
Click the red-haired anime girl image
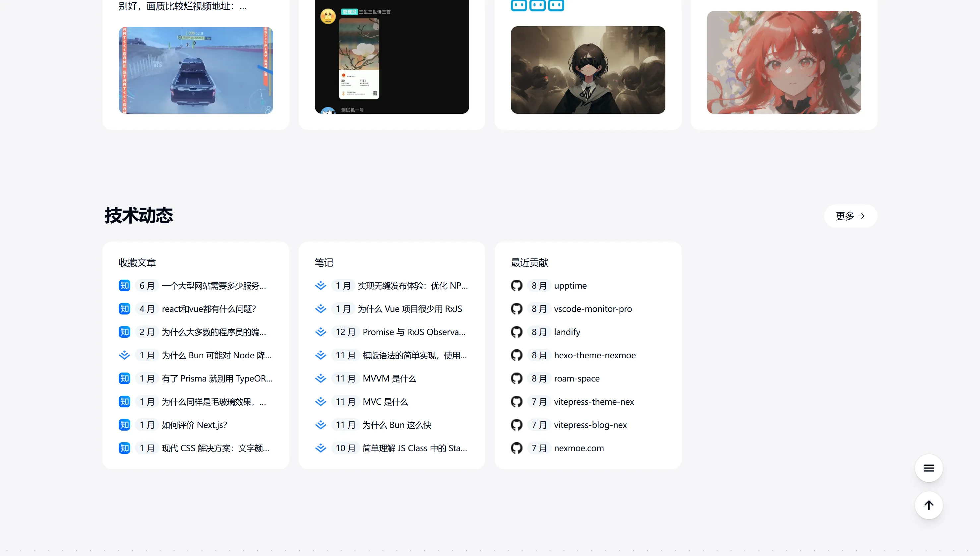(x=784, y=63)
